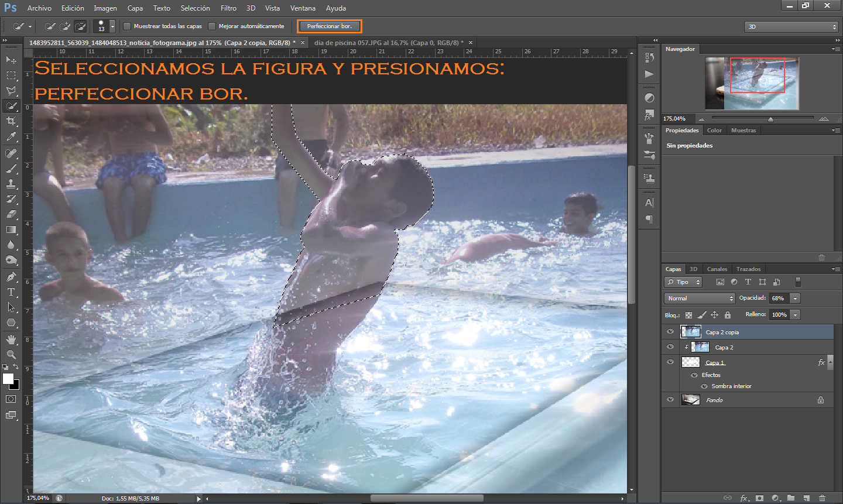843x504 pixels.
Task: Open the Selección menu
Action: (195, 8)
